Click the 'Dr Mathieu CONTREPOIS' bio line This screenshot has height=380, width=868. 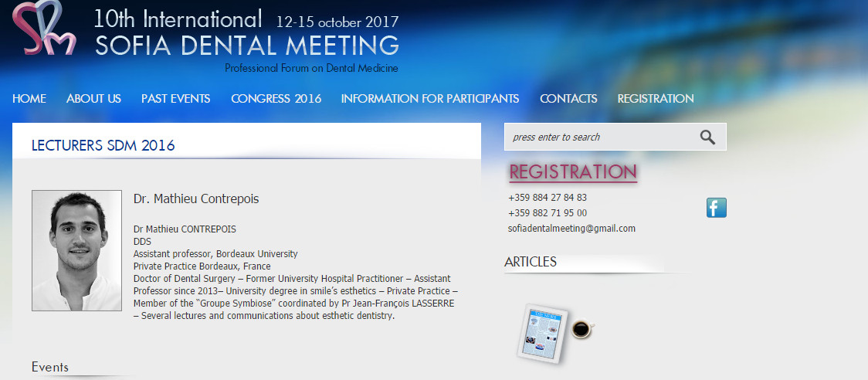185,229
